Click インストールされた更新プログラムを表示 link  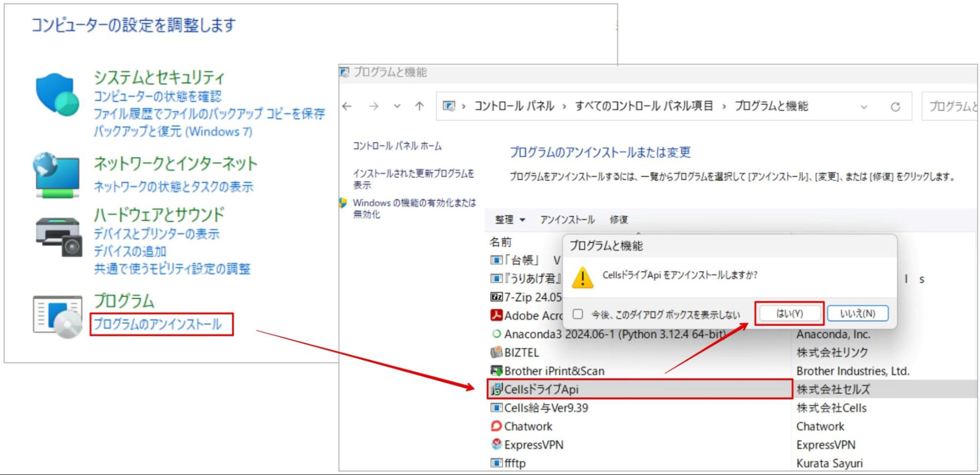[414, 179]
